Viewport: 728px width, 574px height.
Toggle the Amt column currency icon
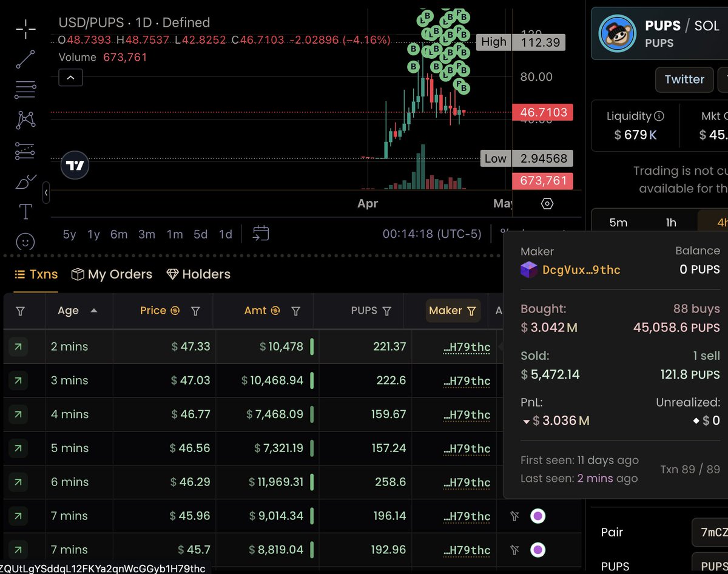pos(275,311)
